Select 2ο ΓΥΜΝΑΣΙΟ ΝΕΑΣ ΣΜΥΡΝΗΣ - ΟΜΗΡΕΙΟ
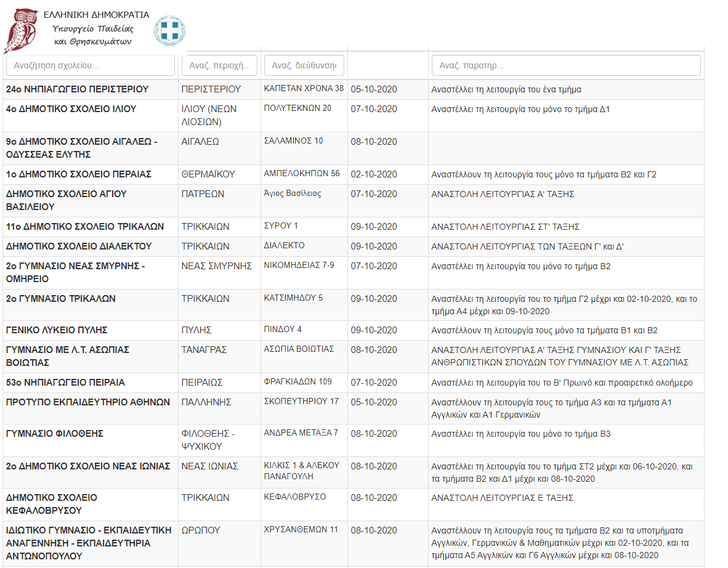The height and width of the screenshot is (568, 728). [76, 272]
